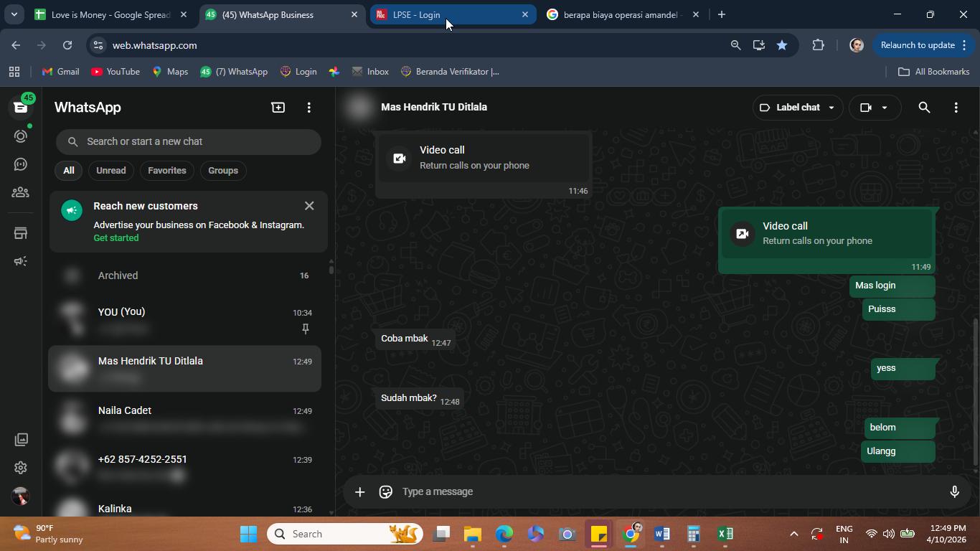Open the conversation options menu

point(956,108)
